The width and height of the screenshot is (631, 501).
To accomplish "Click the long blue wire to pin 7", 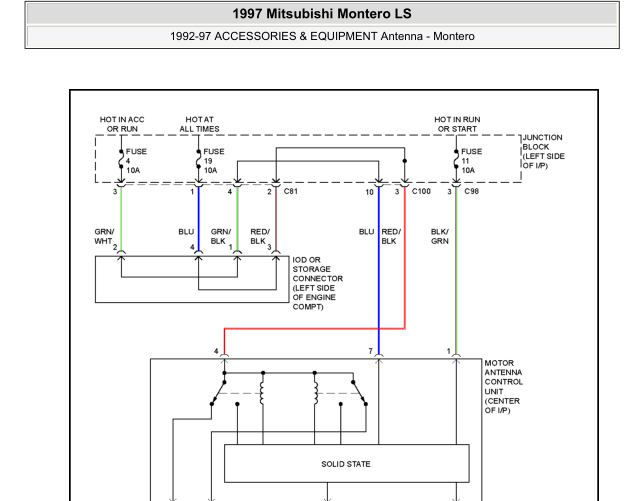I will [379, 270].
